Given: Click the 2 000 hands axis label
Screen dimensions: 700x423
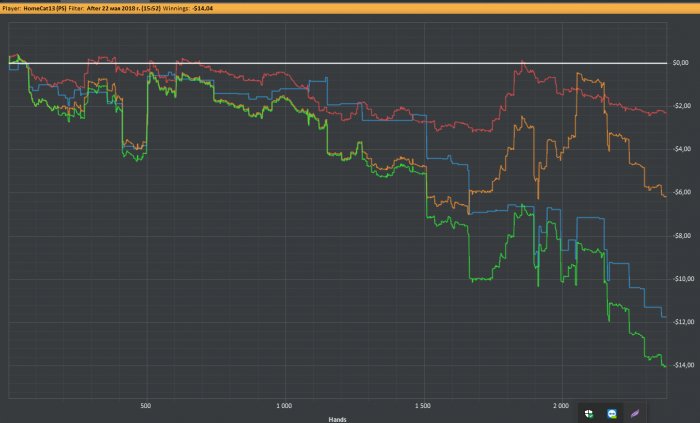Looking at the screenshot, I should (561, 406).
